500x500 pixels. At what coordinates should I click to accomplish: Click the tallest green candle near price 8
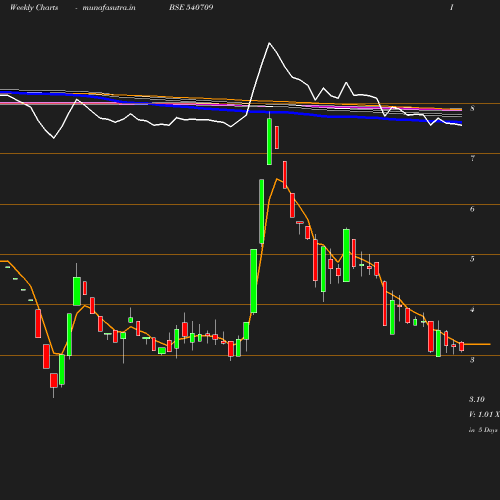click(269, 141)
